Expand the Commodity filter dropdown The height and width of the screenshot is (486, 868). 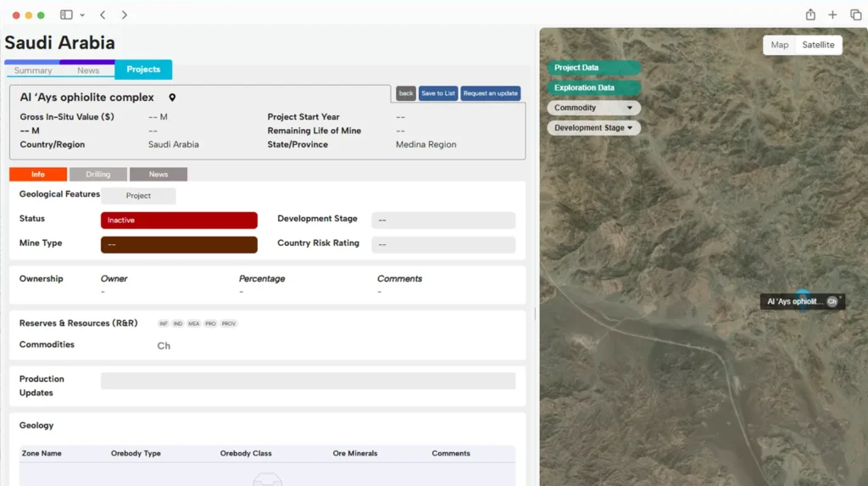click(x=593, y=108)
